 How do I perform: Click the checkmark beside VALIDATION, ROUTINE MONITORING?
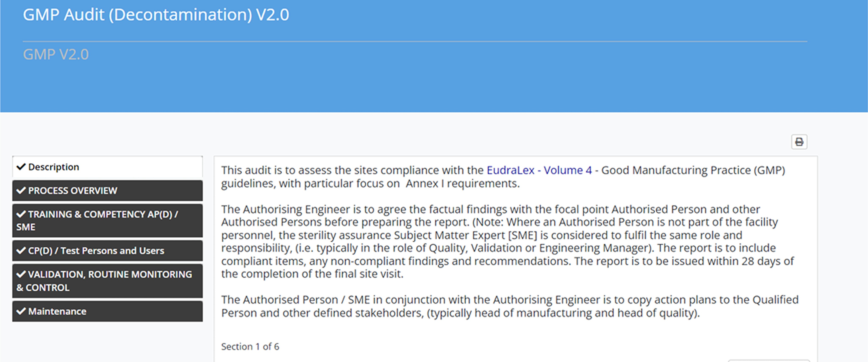(21, 274)
